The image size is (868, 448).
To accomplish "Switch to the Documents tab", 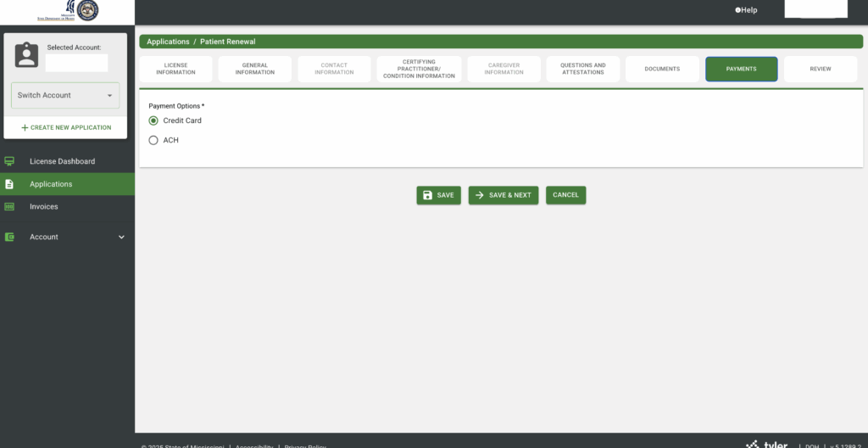I will pos(662,69).
